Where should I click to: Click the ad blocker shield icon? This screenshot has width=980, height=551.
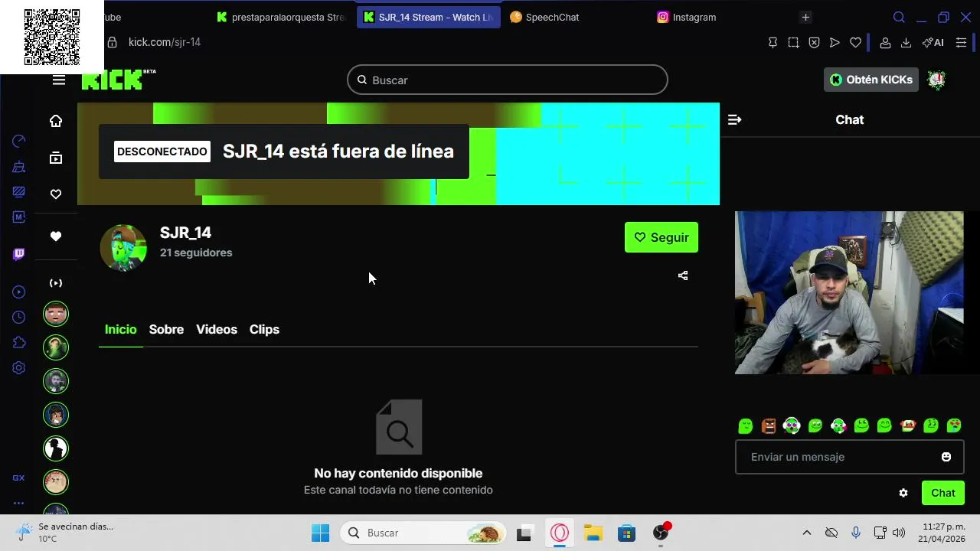[x=814, y=43]
